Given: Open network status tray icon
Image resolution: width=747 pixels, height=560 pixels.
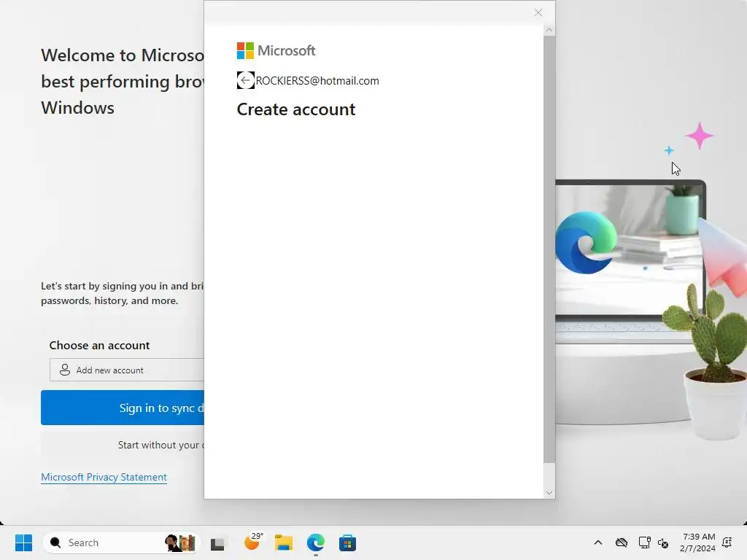Looking at the screenshot, I should [x=644, y=542].
